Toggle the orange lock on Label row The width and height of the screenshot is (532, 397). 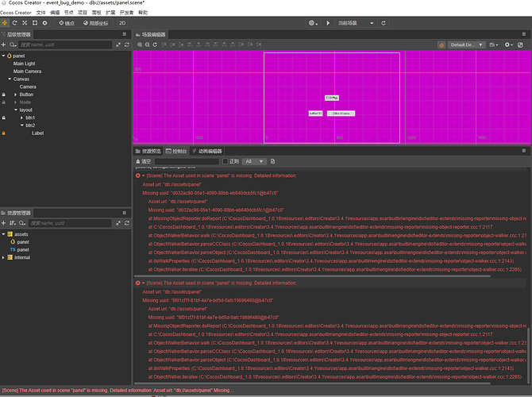point(4,133)
